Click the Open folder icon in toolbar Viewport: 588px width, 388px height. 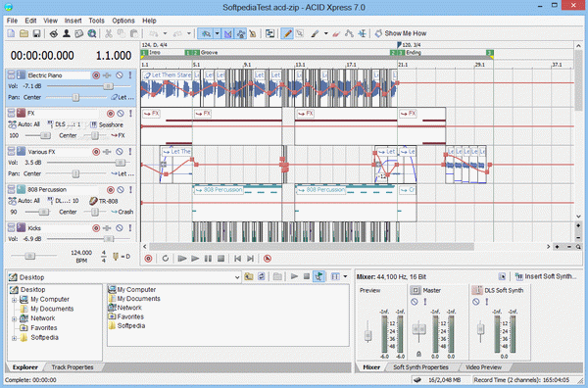(x=24, y=33)
